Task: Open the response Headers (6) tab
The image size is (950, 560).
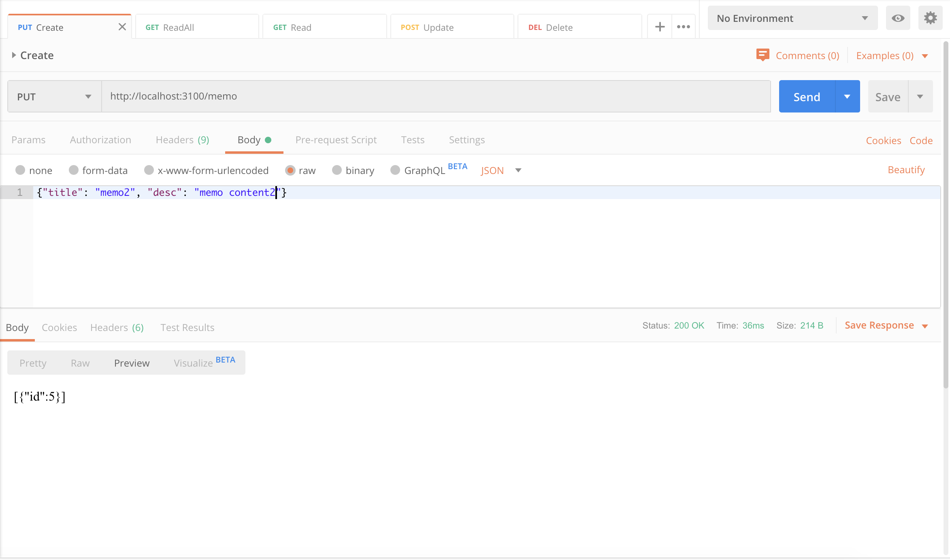Action: (117, 328)
